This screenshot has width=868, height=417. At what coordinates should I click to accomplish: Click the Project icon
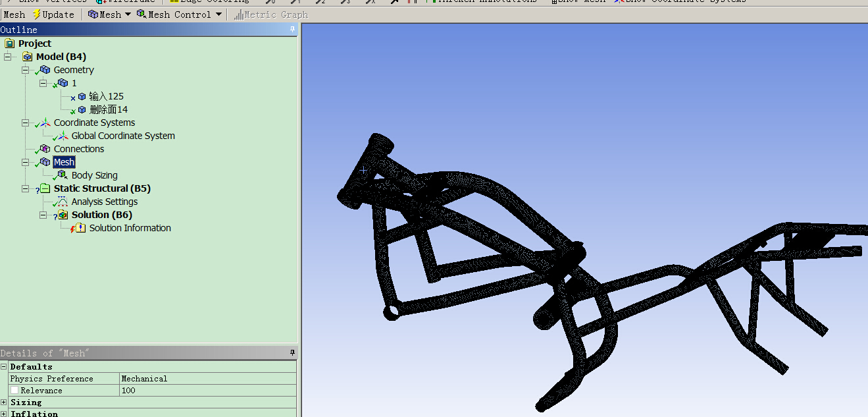[x=9, y=43]
